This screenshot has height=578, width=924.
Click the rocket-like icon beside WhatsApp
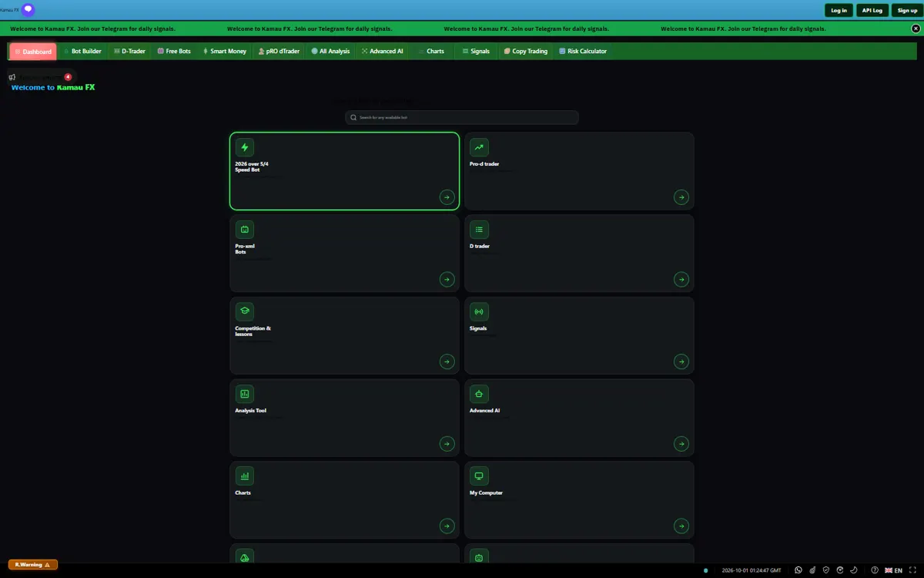pyautogui.click(x=812, y=570)
